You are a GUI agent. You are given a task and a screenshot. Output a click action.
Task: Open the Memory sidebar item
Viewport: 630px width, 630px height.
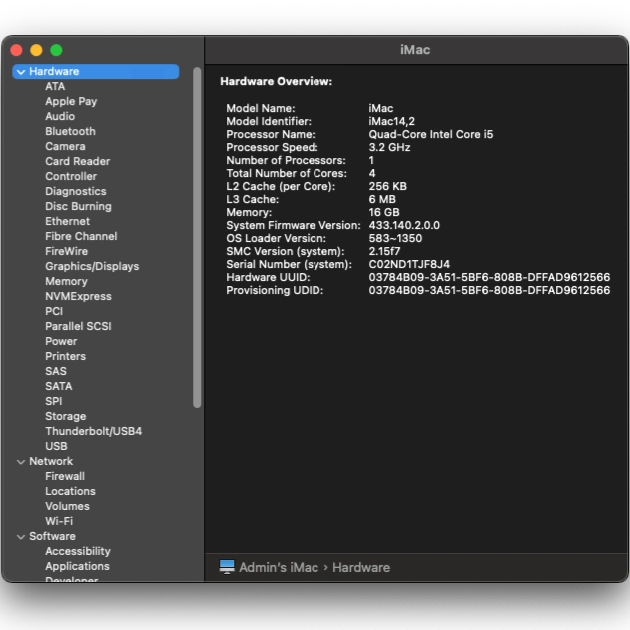click(x=66, y=281)
